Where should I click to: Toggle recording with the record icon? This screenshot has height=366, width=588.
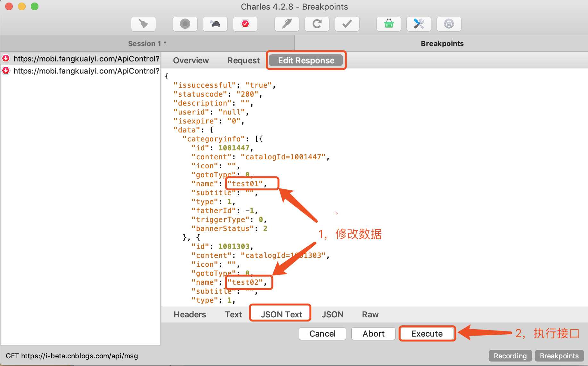tap(185, 24)
